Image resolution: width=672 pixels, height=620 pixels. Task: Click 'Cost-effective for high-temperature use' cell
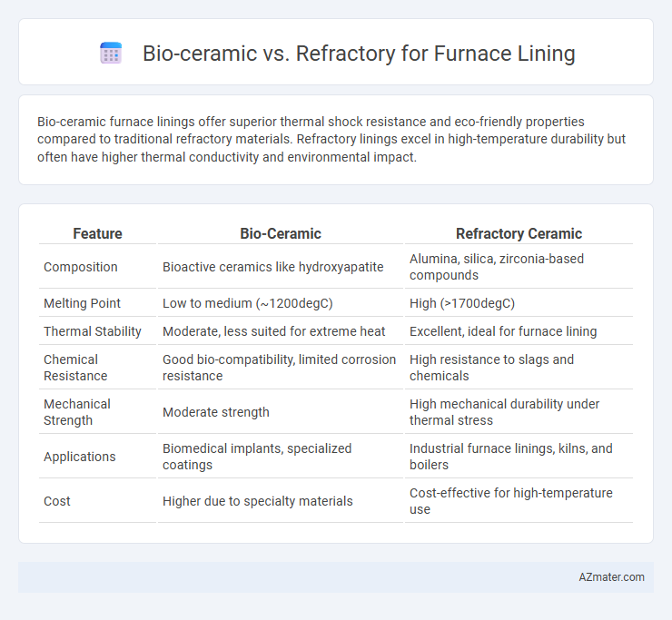[x=519, y=501]
